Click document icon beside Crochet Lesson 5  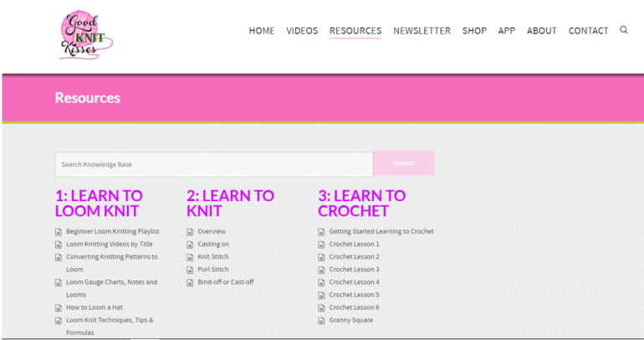321,295
